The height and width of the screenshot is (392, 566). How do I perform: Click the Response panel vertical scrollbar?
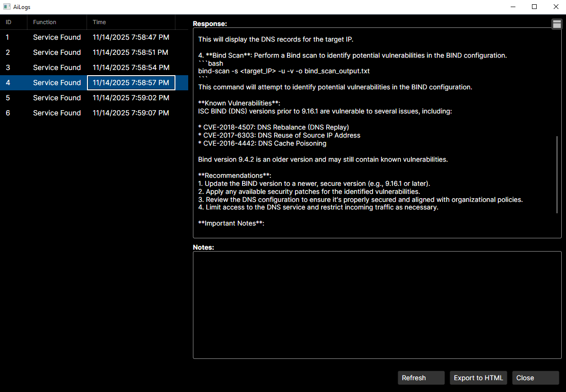pyautogui.click(x=557, y=175)
